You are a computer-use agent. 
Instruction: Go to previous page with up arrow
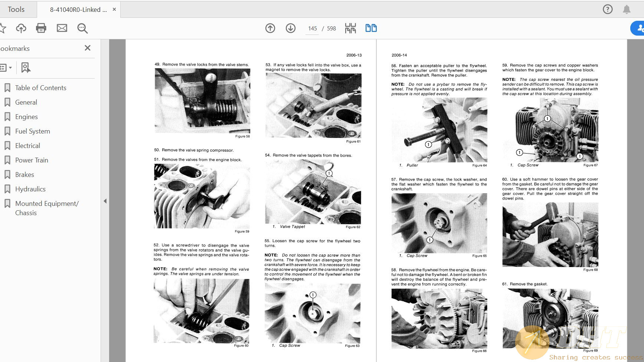pos(270,28)
